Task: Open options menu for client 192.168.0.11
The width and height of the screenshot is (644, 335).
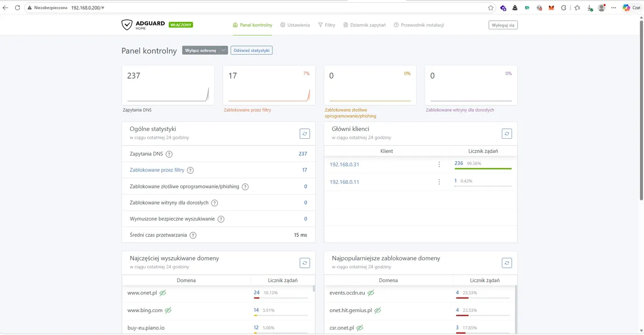Action: point(439,182)
